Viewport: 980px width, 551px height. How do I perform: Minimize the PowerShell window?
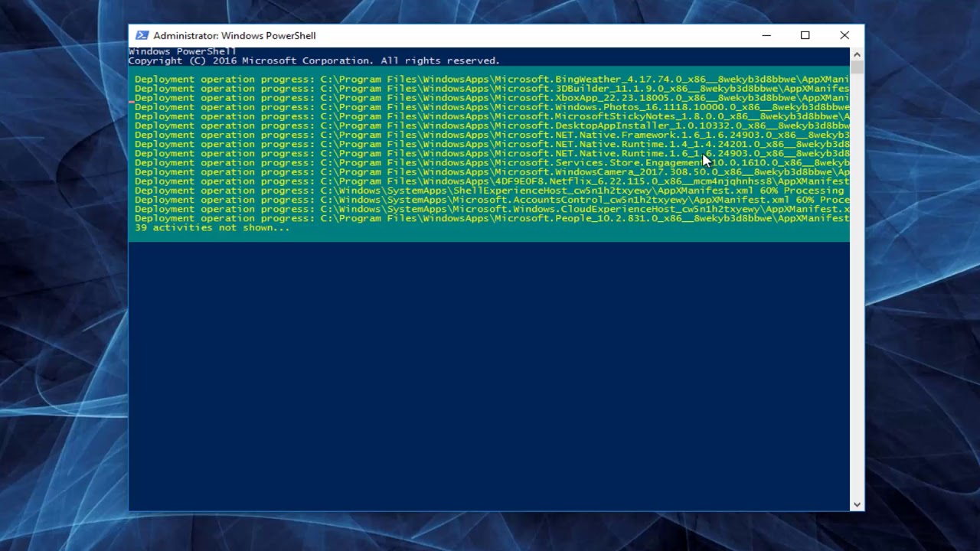pos(766,35)
